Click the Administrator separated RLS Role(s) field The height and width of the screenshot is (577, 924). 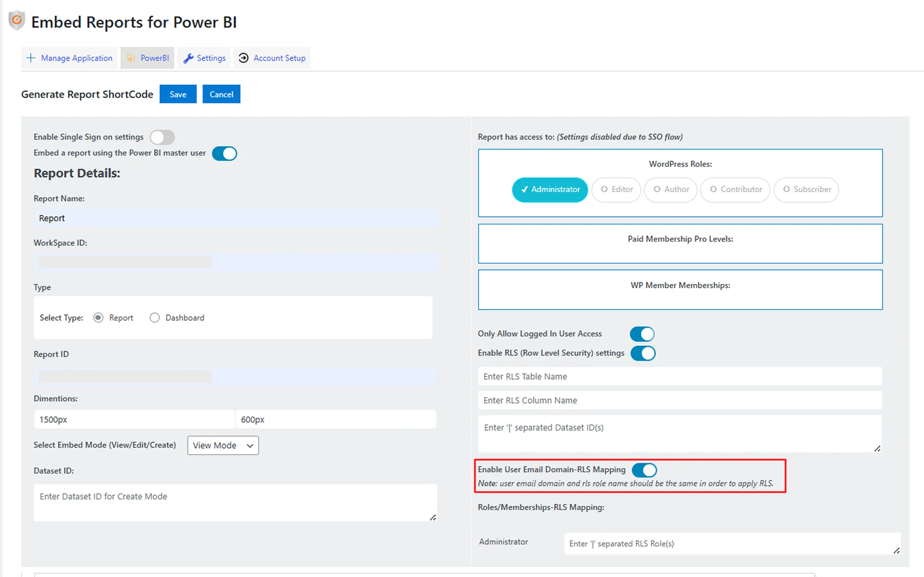pos(732,544)
